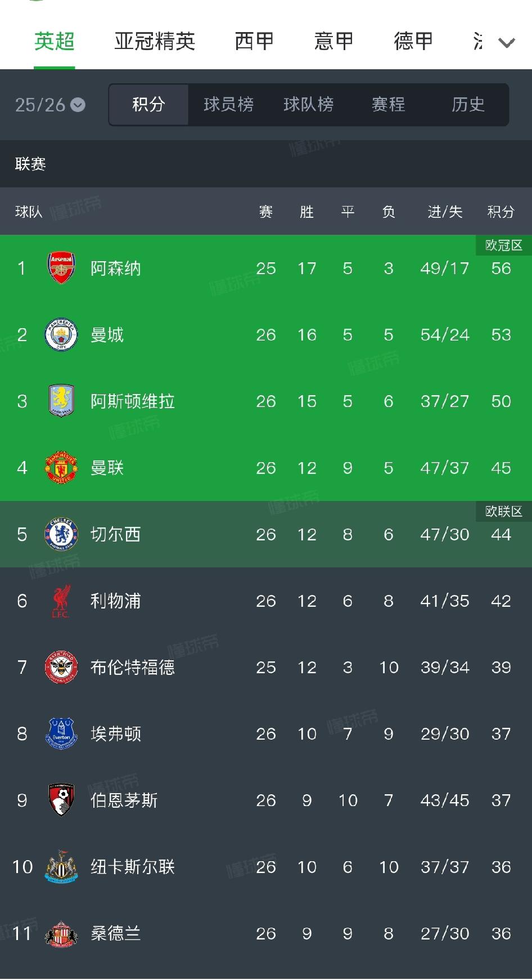The height and width of the screenshot is (980, 532).
Task: Click the Manchester City club crest
Action: [61, 335]
